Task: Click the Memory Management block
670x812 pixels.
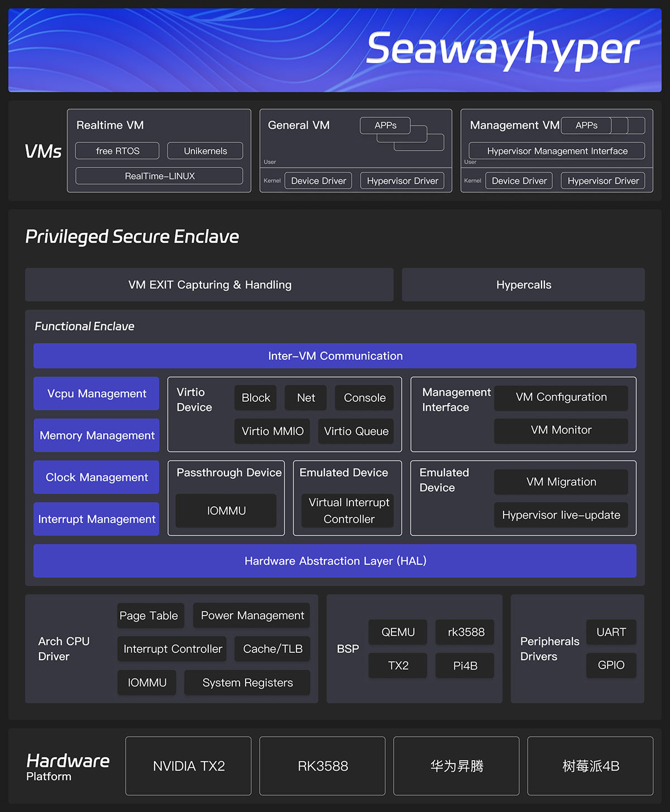Action: (96, 435)
